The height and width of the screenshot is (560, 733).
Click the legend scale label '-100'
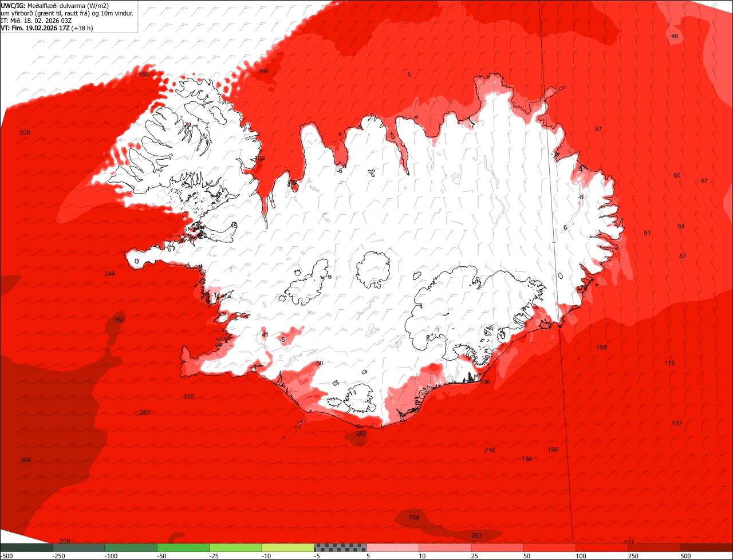[111, 556]
